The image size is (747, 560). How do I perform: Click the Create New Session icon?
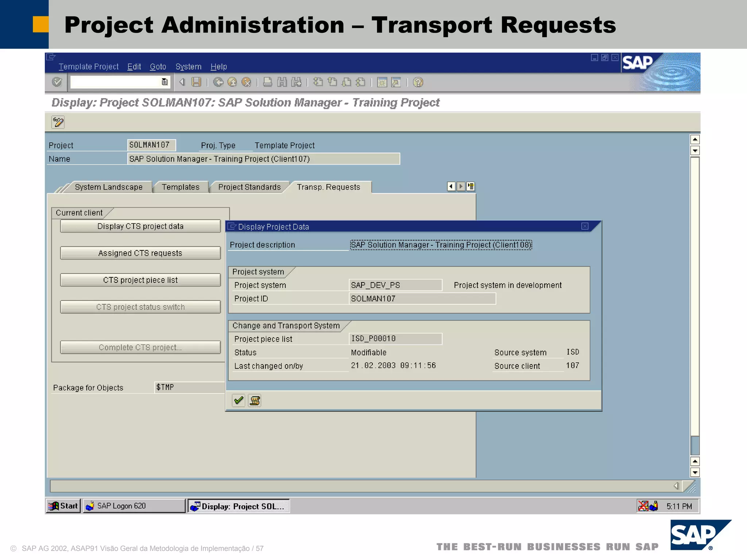(382, 82)
